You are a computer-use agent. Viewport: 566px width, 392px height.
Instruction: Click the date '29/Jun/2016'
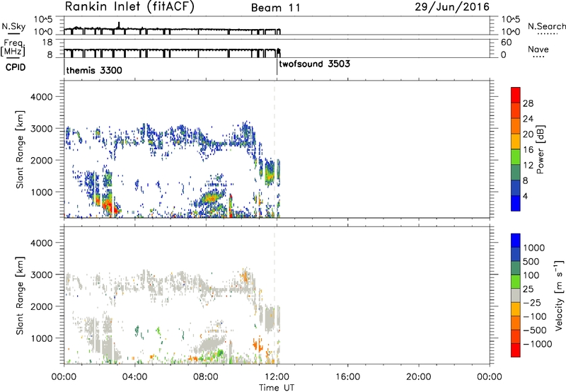452,6
